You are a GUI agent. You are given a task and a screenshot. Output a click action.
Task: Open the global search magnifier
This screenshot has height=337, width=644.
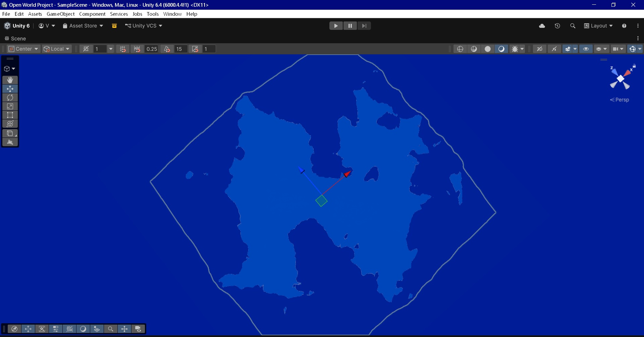[x=573, y=26]
